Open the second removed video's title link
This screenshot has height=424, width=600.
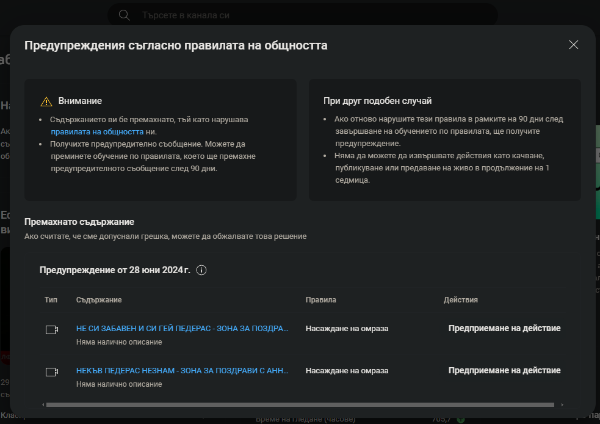[x=183, y=370]
